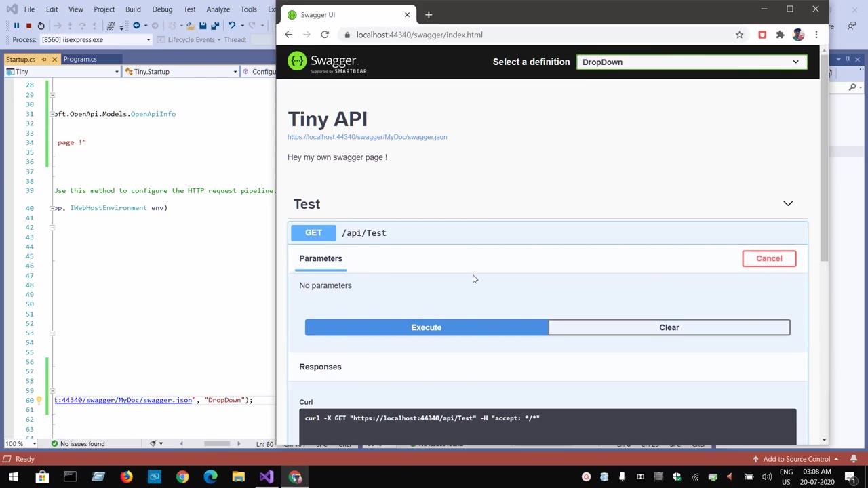This screenshot has height=488, width=868.
Task: Open Firefox from the taskbar
Action: (x=126, y=476)
